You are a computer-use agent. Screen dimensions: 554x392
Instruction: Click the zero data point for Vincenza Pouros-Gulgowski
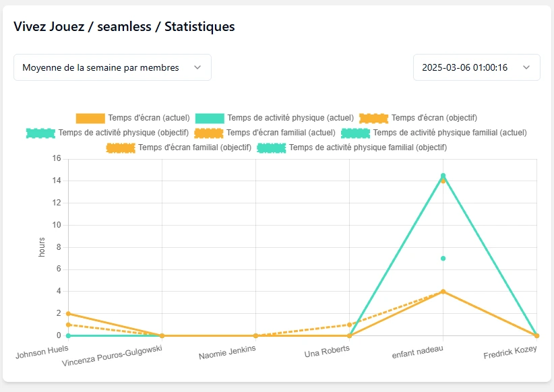(162, 335)
